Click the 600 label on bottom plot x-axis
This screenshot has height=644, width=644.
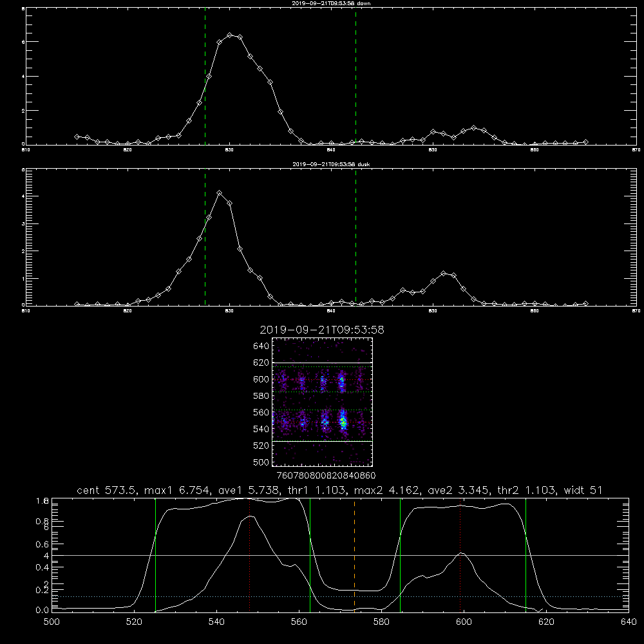point(464,621)
